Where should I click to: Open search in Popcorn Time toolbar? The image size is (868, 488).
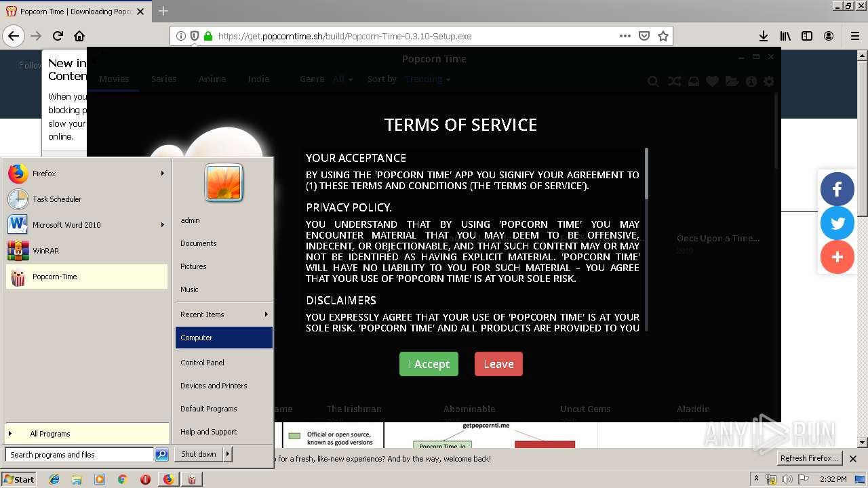pyautogui.click(x=653, y=81)
